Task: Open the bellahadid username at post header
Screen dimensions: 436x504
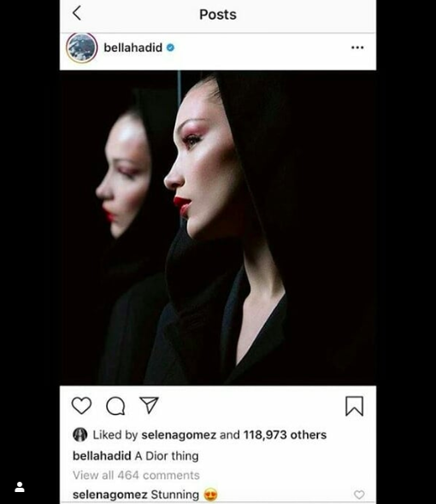Action: [133, 48]
